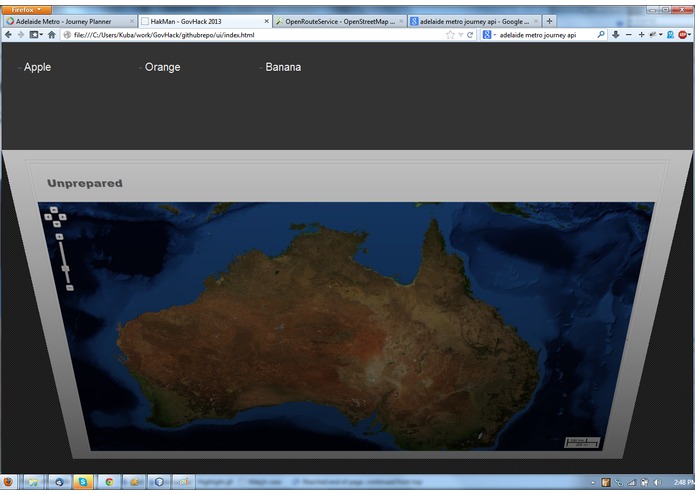Viewport: 695px width, 494px height.
Task: Open the Orange menu item
Action: pyautogui.click(x=162, y=67)
